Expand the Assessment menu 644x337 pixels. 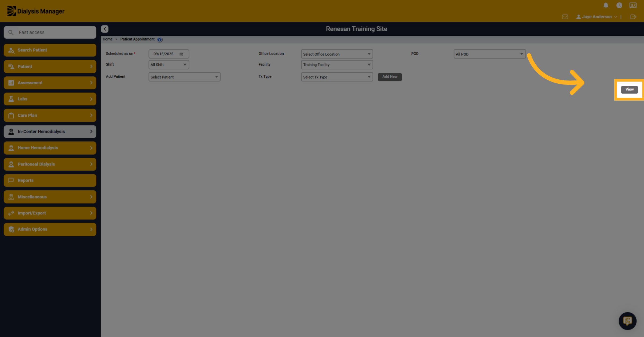point(50,83)
